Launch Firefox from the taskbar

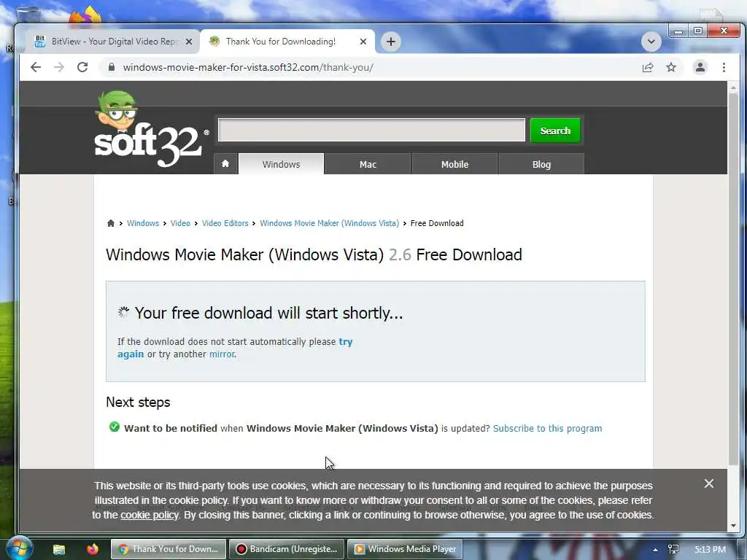pyautogui.click(x=93, y=549)
